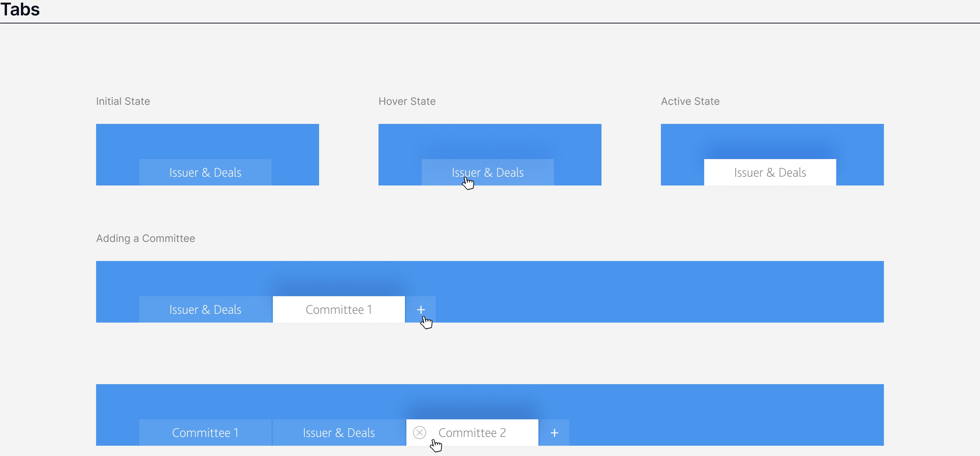980x456 pixels.
Task: Click plus icon beside active Committee 1 tab
Action: pos(421,310)
